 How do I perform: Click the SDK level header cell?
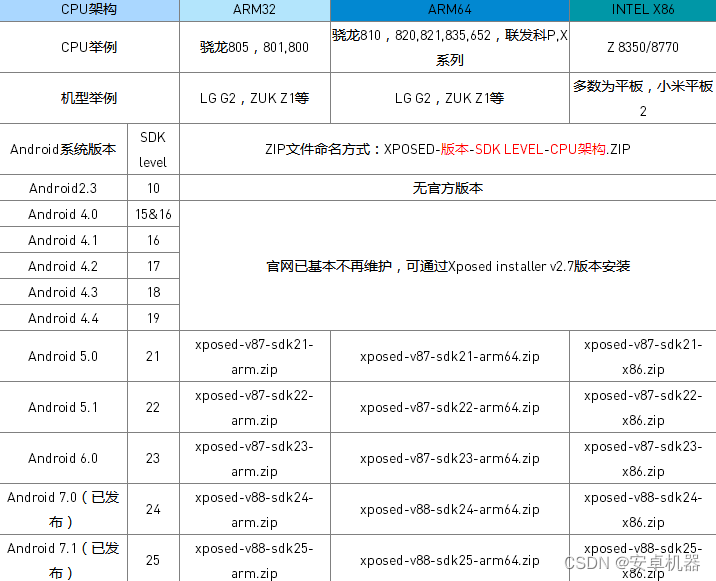pos(153,149)
